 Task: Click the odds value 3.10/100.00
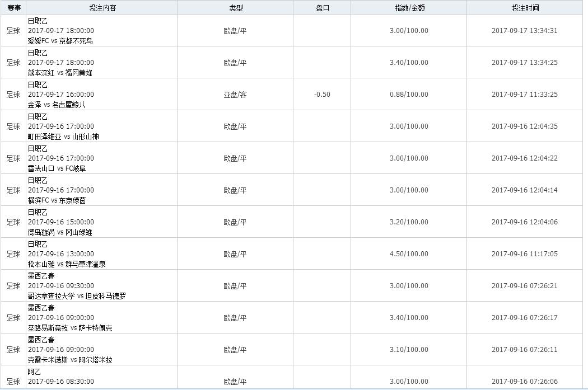pos(409,350)
